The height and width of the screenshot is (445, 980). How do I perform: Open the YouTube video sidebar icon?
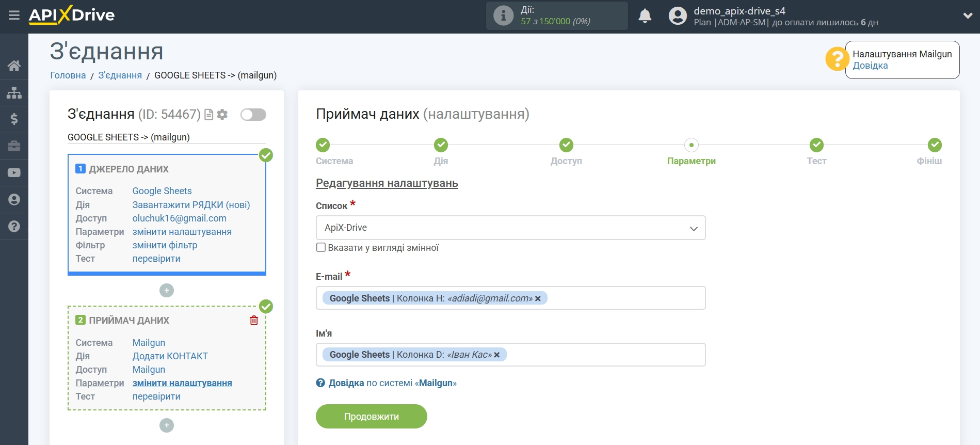[14, 173]
